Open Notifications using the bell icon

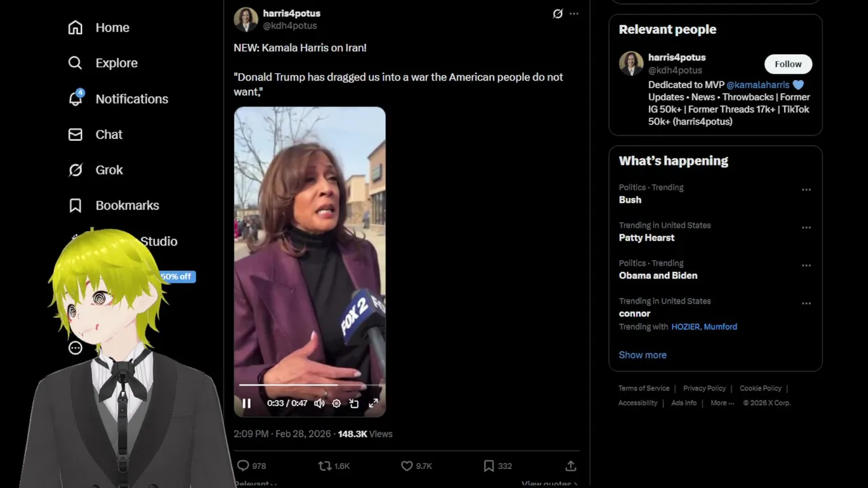(x=75, y=99)
